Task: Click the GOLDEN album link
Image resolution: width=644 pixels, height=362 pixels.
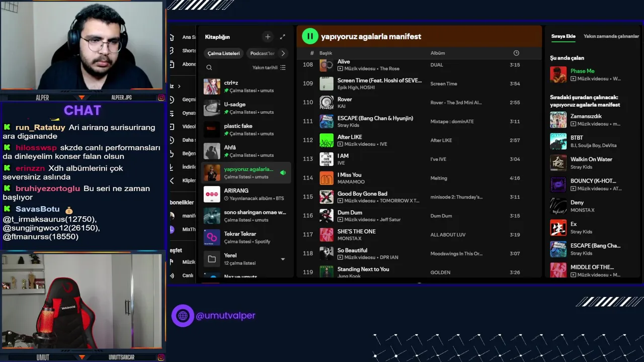Action: (x=440, y=273)
